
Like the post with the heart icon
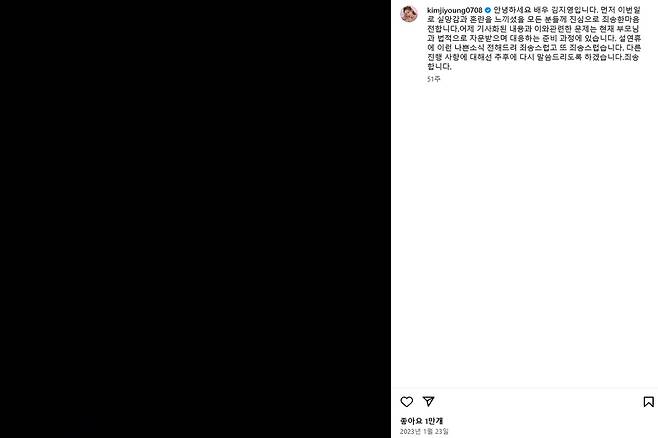coord(406,402)
